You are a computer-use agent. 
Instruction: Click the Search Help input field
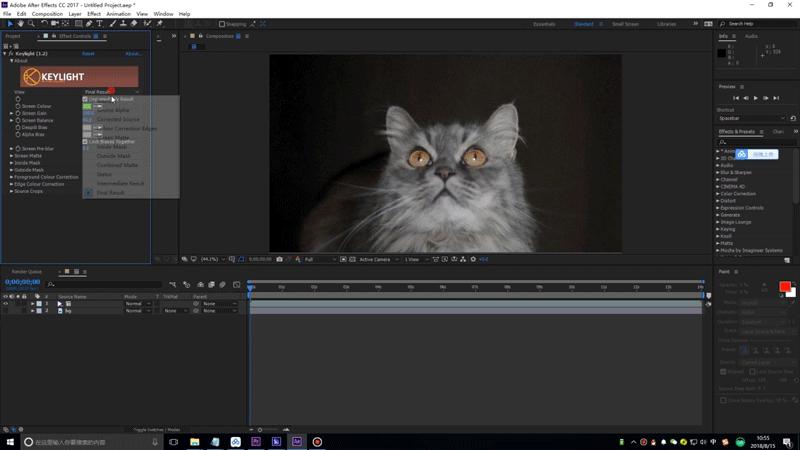[x=754, y=24]
